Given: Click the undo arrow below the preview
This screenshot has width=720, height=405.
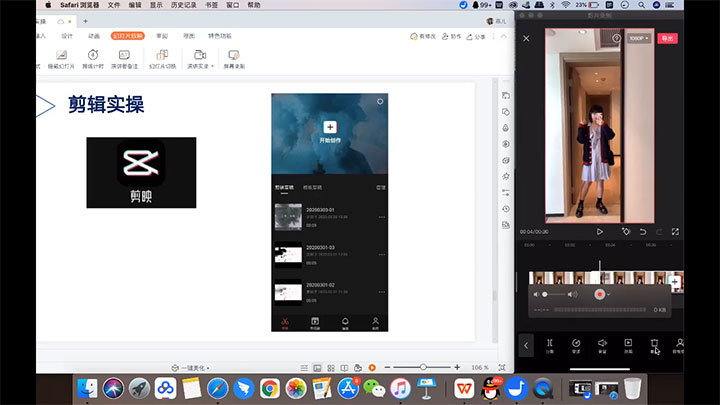Looking at the screenshot, I should (x=643, y=231).
